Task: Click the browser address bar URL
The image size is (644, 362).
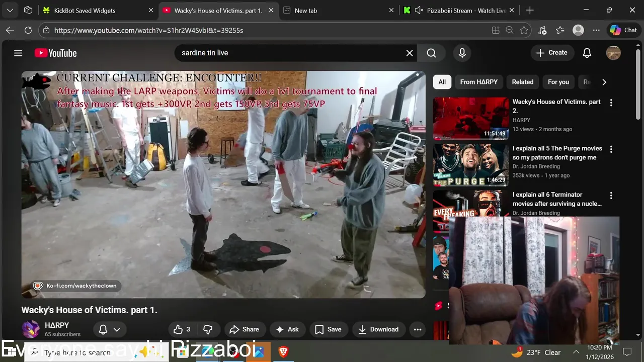Action: (148, 30)
